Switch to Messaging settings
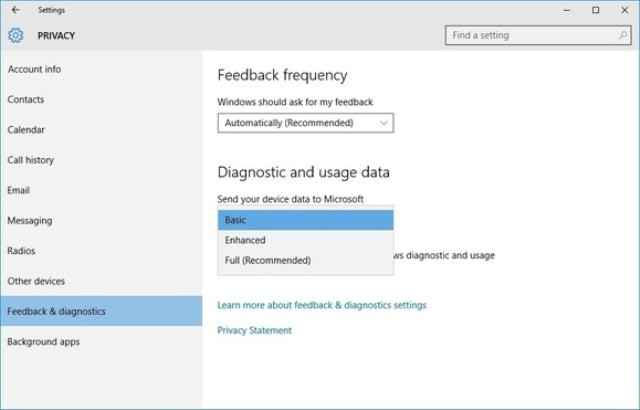Viewport: 640px width, 410px height. pos(30,221)
